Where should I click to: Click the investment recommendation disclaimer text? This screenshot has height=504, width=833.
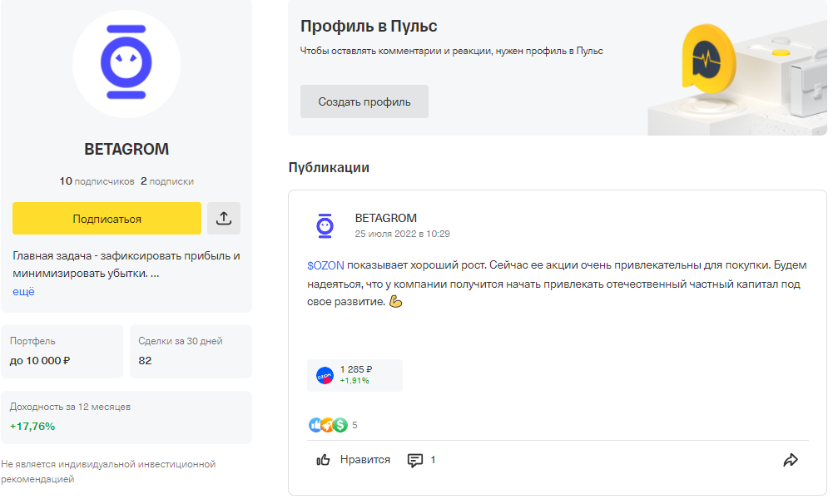coord(108,472)
